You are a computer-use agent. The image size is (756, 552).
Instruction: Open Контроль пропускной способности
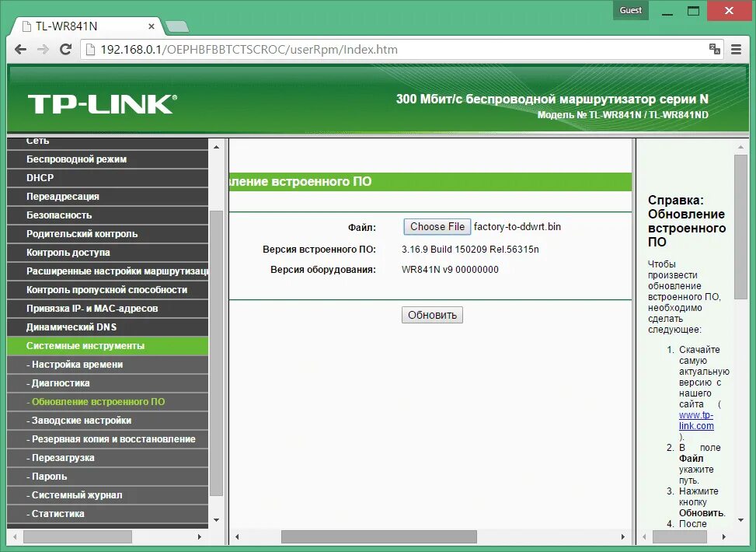[107, 289]
